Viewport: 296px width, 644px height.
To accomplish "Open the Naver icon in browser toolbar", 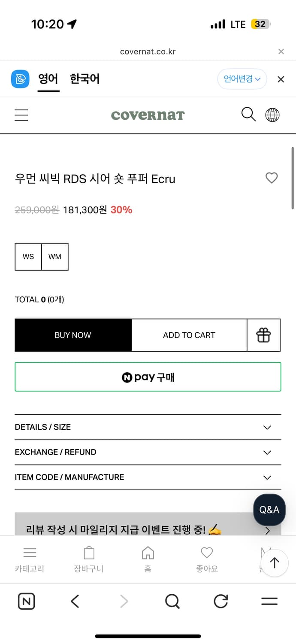I will [26, 601].
